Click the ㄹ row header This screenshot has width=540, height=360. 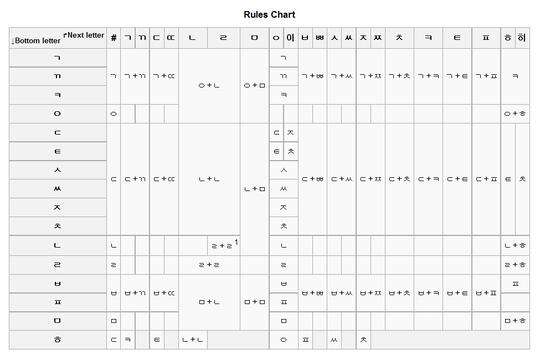pyautogui.click(x=58, y=265)
